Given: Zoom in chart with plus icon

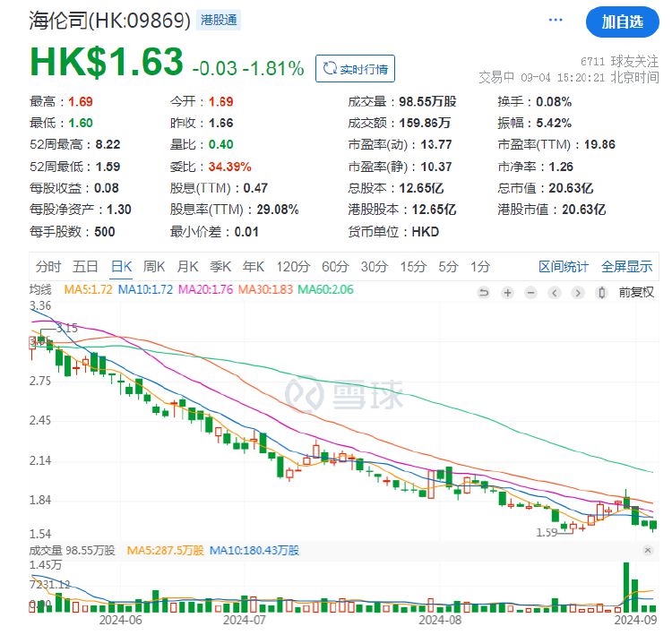Looking at the screenshot, I should coord(507,293).
